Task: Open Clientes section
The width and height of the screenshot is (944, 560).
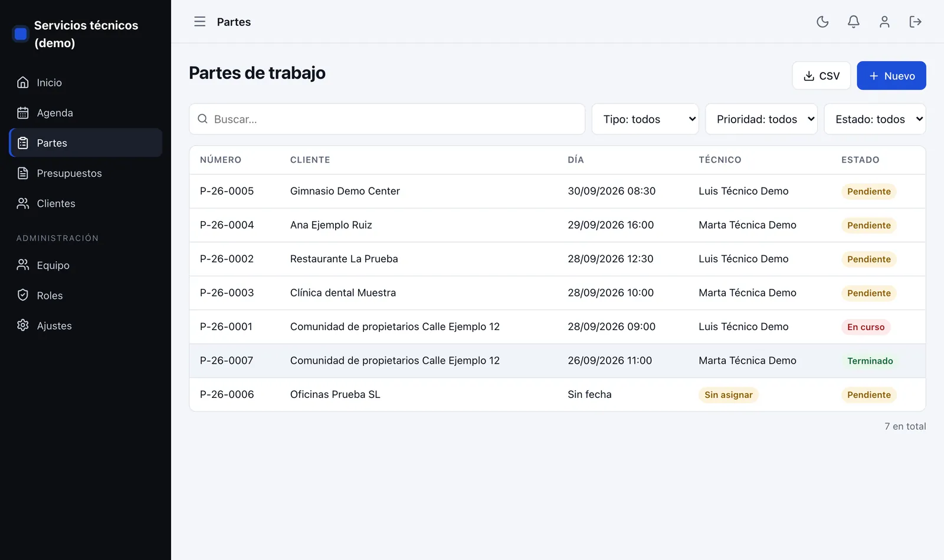Action: 86,203
